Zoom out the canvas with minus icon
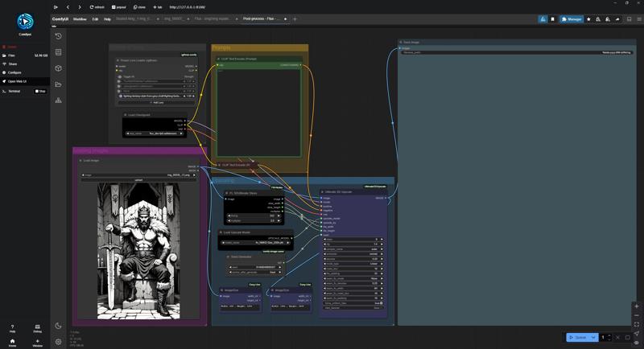This screenshot has width=644, height=349. tap(636, 315)
